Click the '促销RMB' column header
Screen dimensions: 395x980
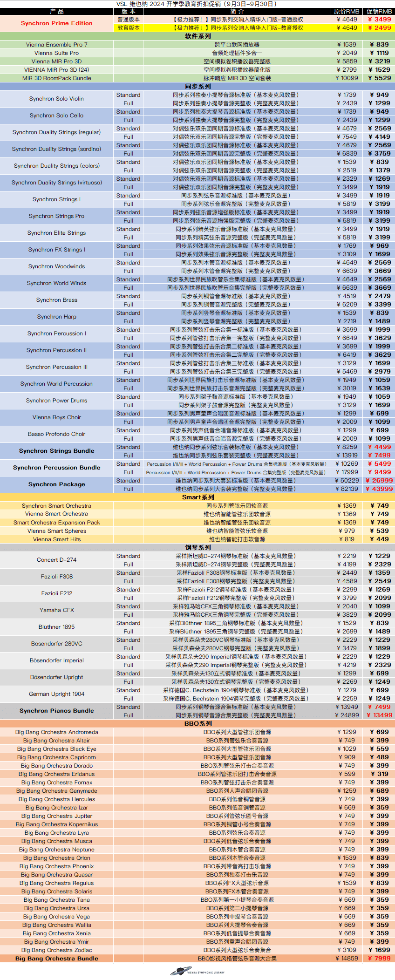click(379, 11)
